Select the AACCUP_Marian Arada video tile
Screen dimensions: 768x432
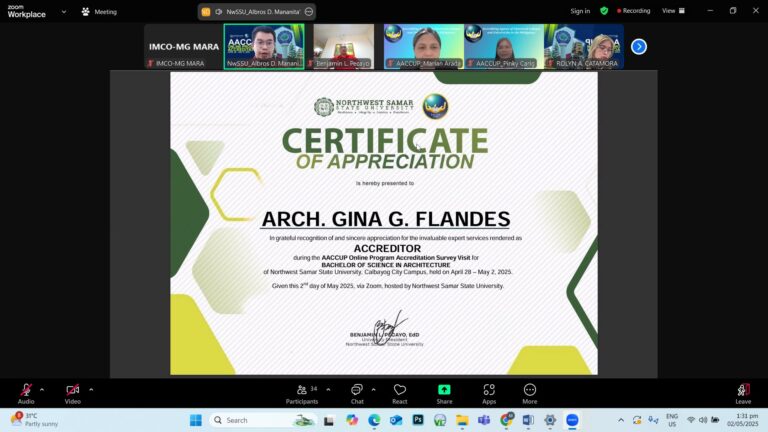point(424,47)
